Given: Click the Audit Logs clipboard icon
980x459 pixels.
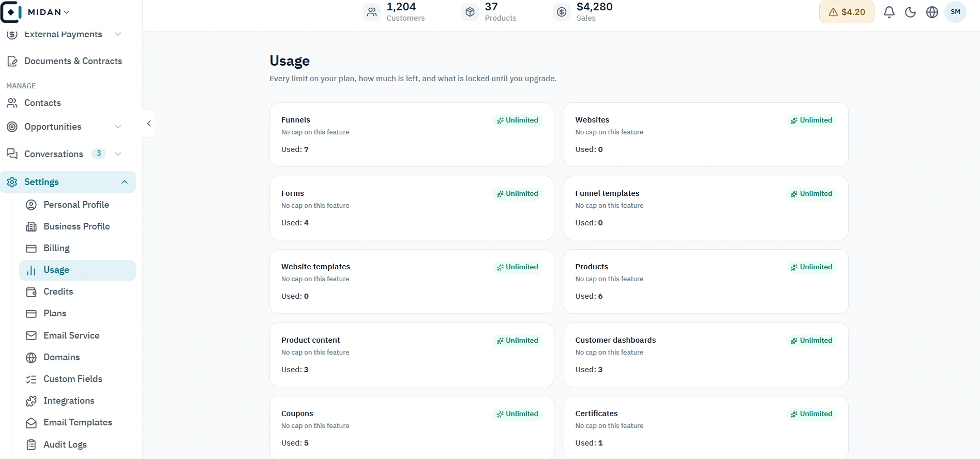Looking at the screenshot, I should (32, 445).
